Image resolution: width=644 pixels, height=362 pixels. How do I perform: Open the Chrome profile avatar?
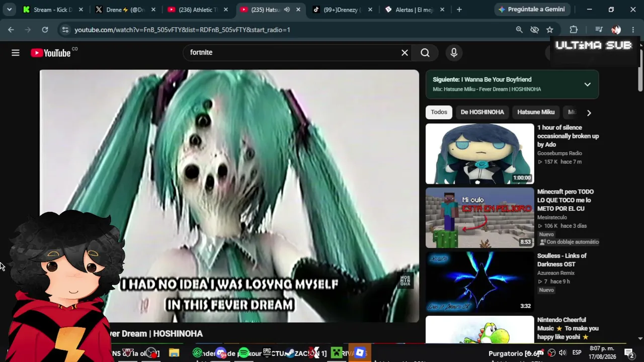pos(616,30)
